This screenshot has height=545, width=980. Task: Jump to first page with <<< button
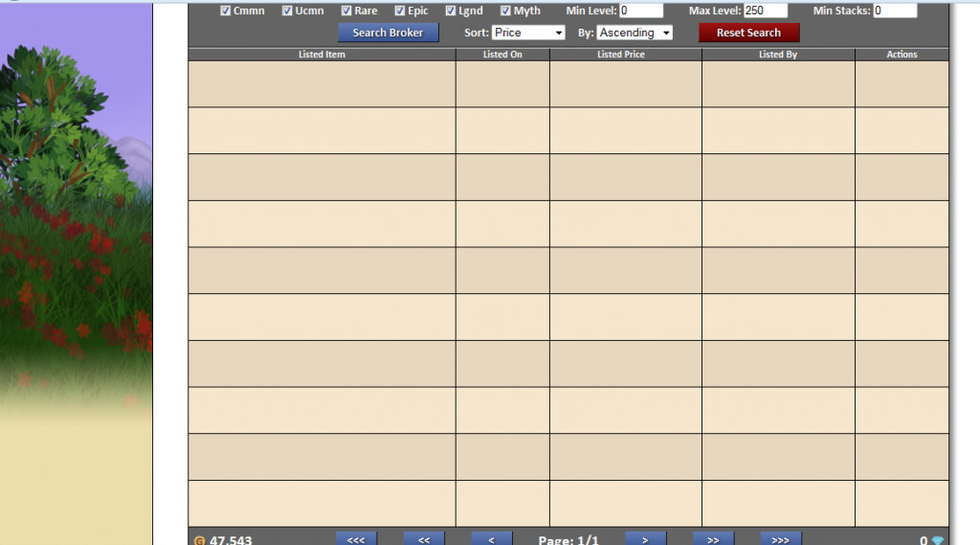point(356,539)
